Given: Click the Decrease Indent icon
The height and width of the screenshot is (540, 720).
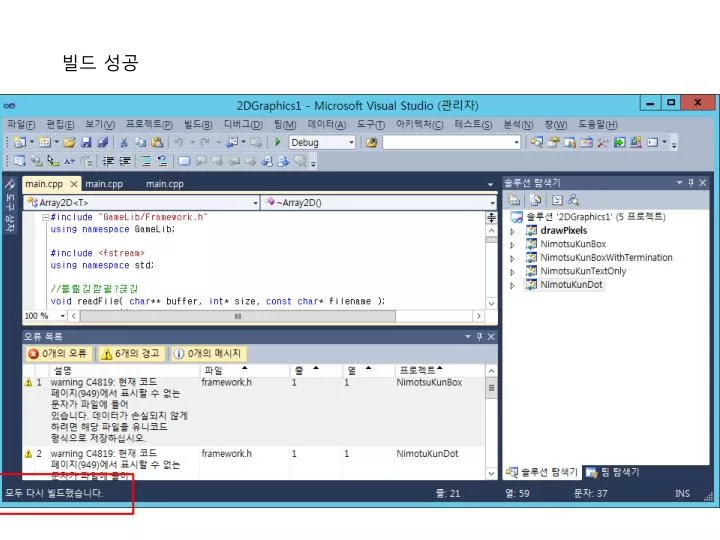Looking at the screenshot, I should click(108, 161).
